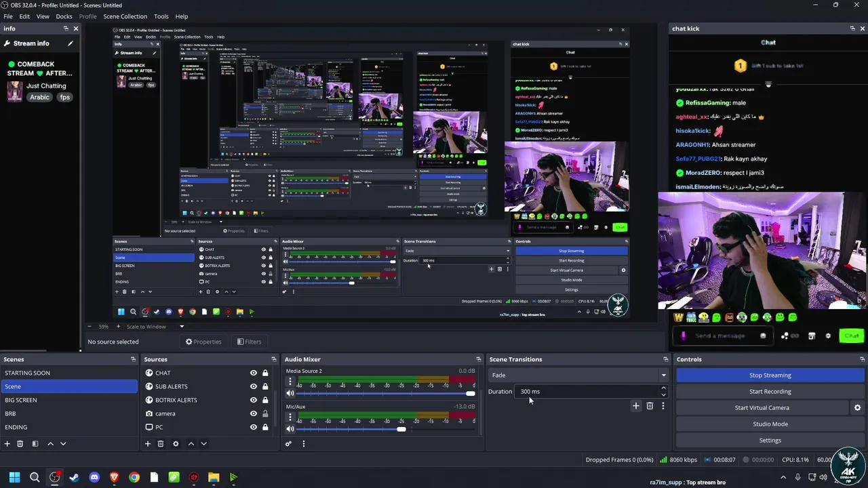Open the Docks menu
Image resolution: width=868 pixels, height=488 pixels.
click(x=64, y=16)
